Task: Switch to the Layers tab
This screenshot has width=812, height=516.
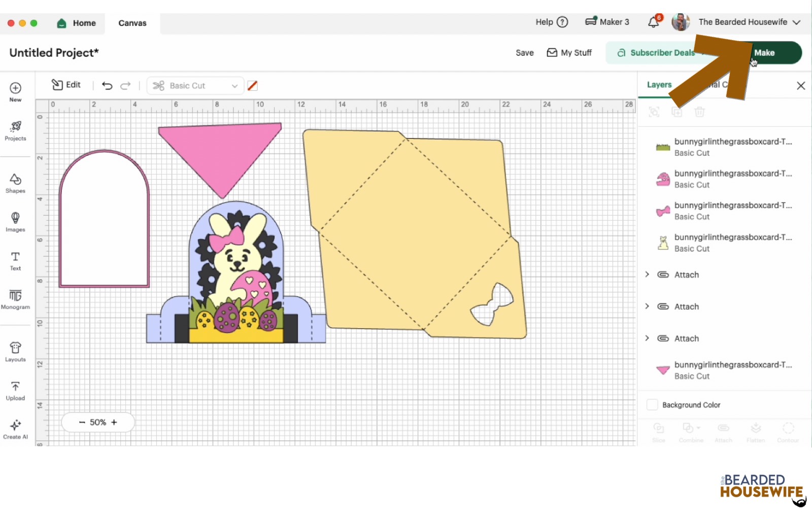Action: coord(659,85)
